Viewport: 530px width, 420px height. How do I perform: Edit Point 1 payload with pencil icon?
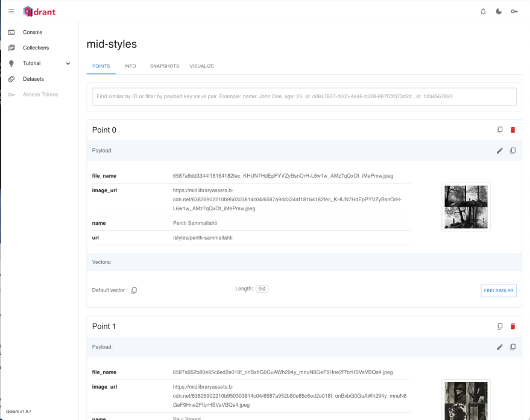(x=499, y=347)
